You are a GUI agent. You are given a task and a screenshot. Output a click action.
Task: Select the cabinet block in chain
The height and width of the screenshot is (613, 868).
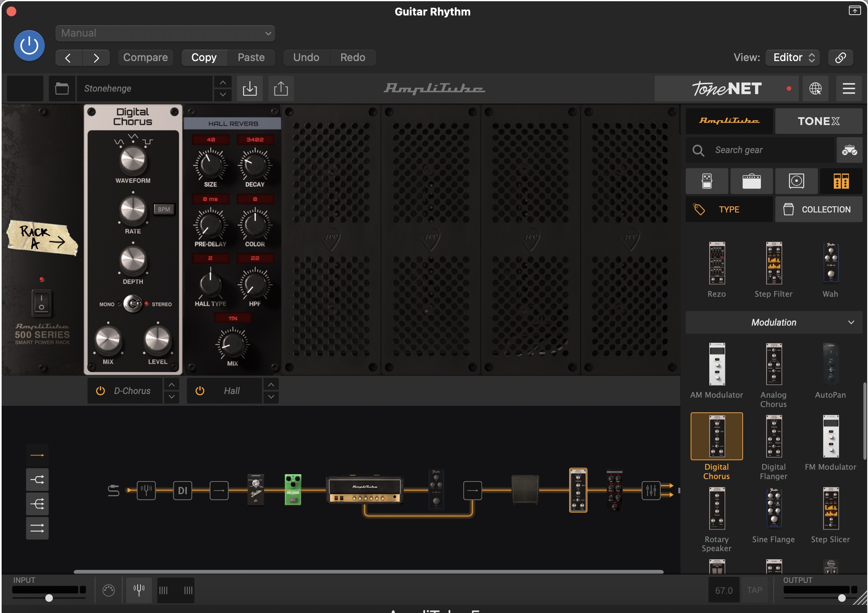click(525, 490)
